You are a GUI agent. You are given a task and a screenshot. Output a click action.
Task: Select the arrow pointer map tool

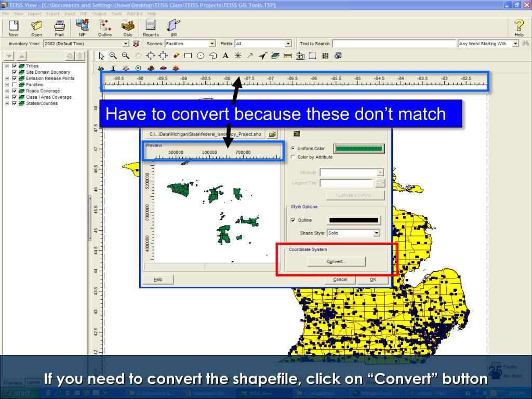coord(101,56)
